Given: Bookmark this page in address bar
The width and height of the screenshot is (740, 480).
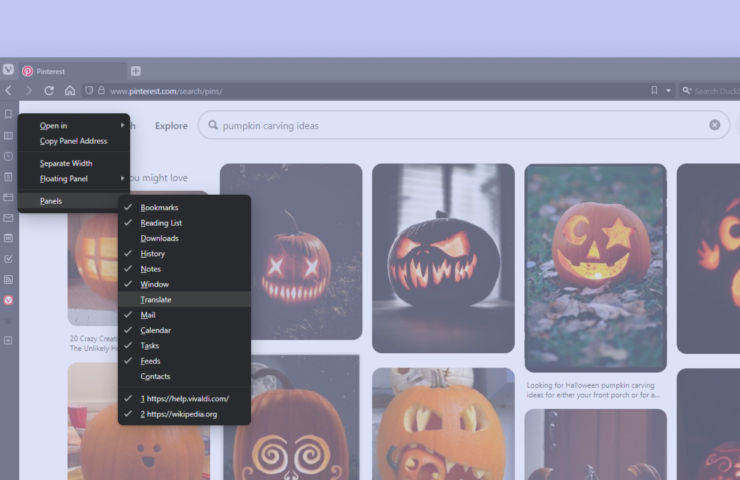Looking at the screenshot, I should 654,90.
